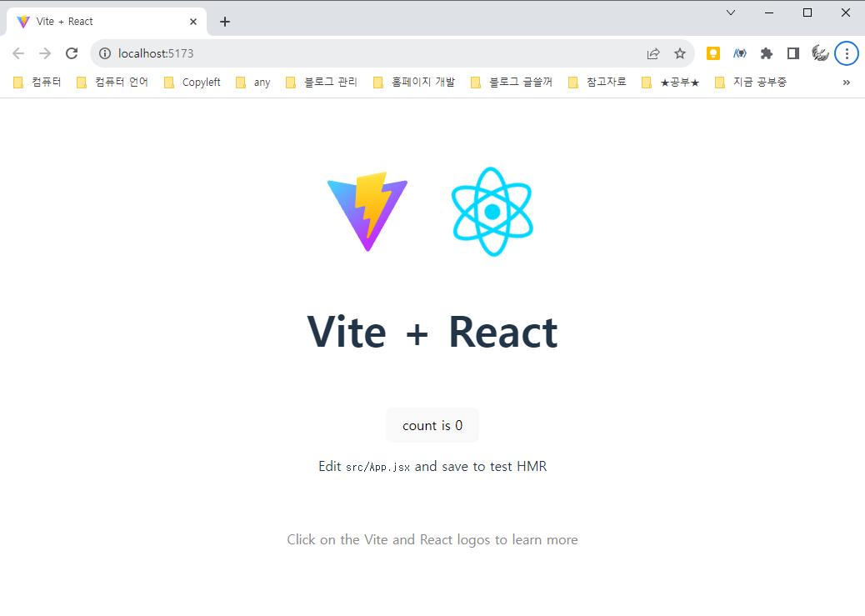
Task: Click the 'Vite + React' heading
Action: click(x=432, y=333)
